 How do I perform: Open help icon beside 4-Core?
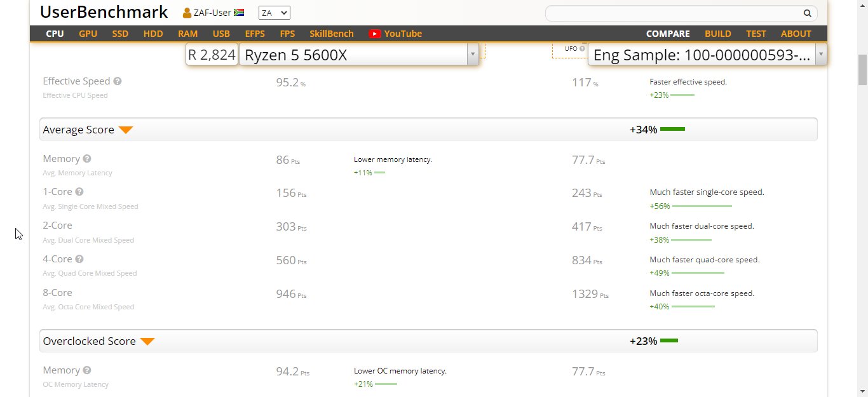point(79,259)
